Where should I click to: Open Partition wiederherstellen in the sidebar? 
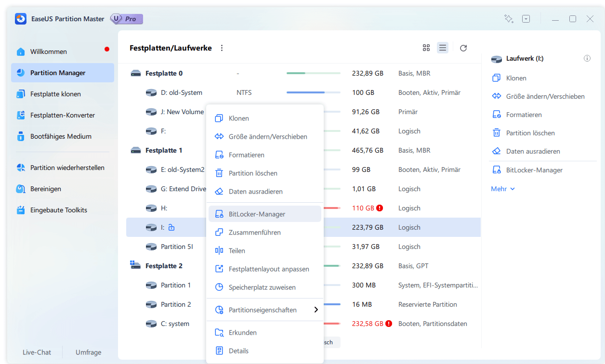point(63,168)
